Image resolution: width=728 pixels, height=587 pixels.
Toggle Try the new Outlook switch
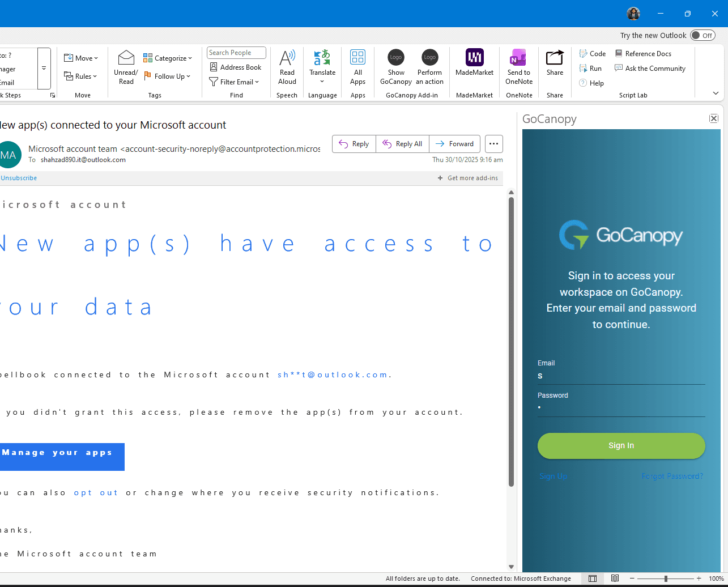pyautogui.click(x=703, y=35)
